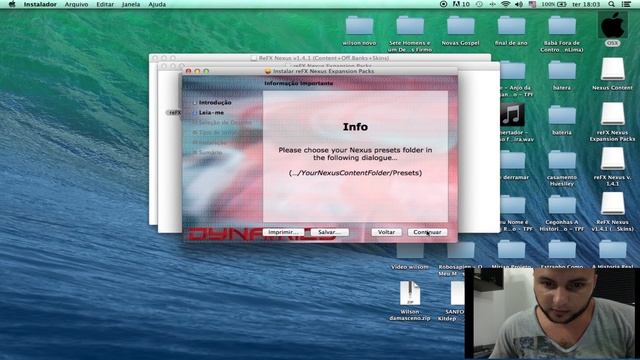Open the Instalador menu
Viewport: 640px width, 360px height.
tap(40, 4)
